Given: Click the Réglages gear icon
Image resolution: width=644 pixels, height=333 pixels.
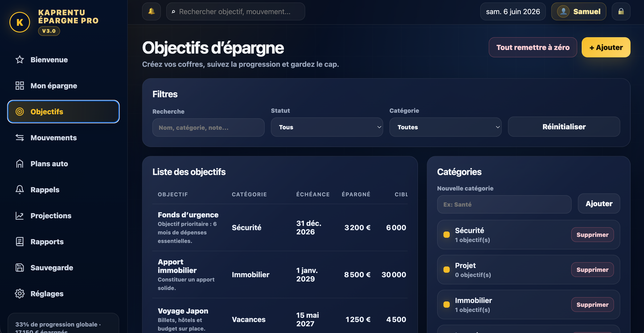Looking at the screenshot, I should 20,294.
